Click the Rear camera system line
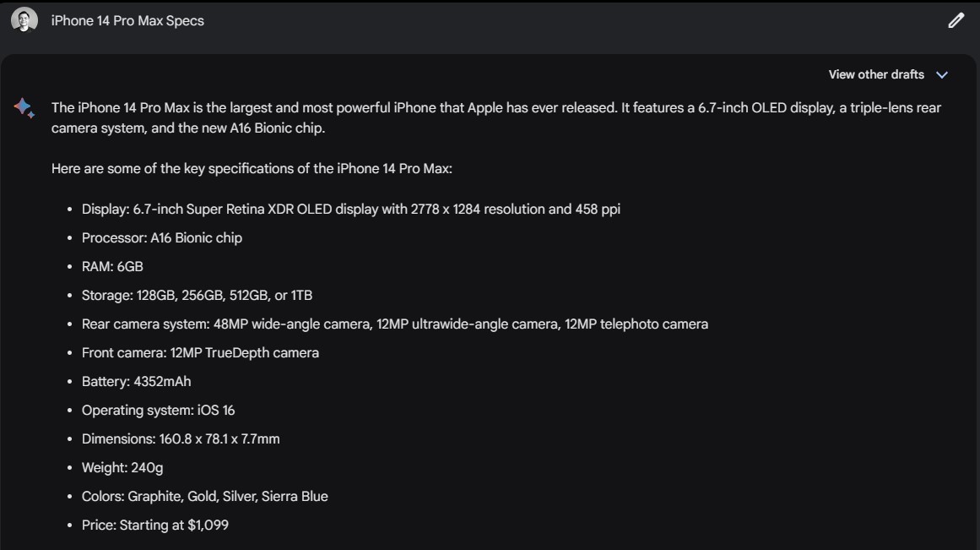Viewport: 980px width, 550px height. [x=395, y=324]
